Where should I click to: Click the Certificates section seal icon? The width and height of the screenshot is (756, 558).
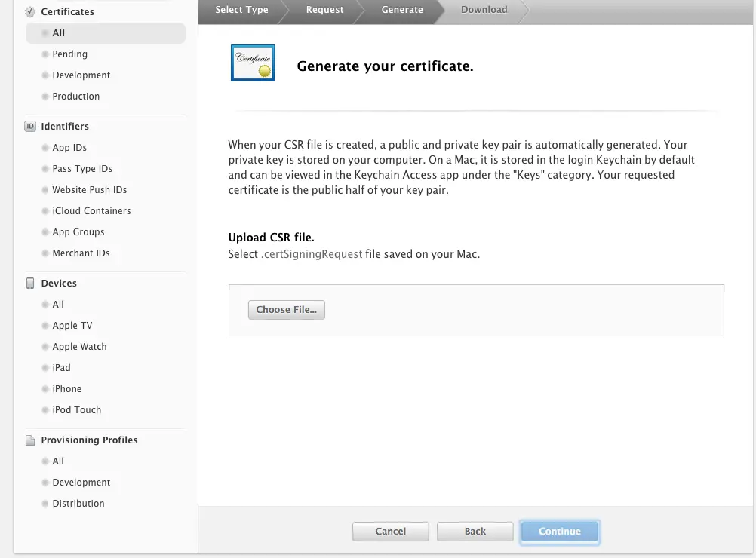30,12
